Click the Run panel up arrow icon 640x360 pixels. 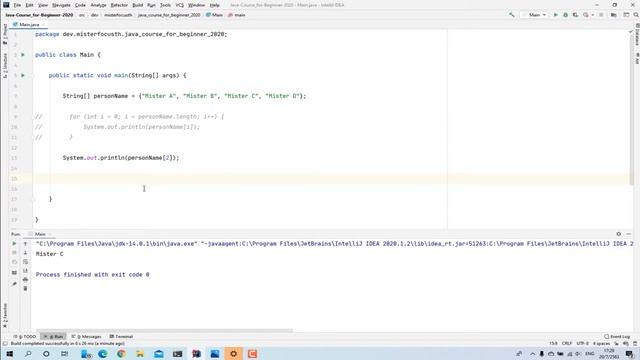tap(25, 244)
